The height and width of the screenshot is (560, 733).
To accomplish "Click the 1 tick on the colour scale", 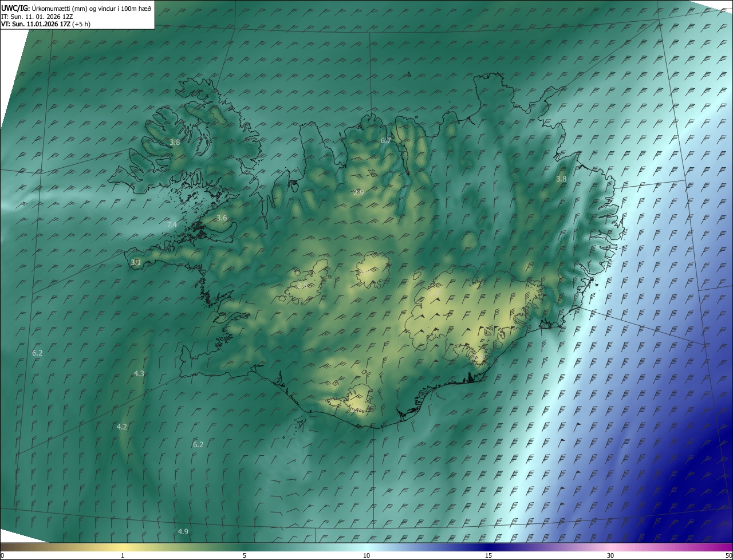I will (x=123, y=556).
